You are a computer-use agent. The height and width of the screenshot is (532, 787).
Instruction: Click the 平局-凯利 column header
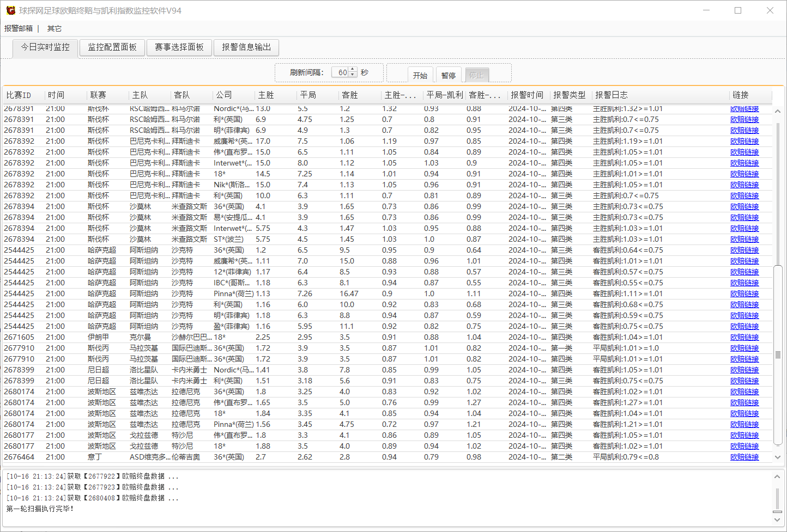(x=445, y=95)
